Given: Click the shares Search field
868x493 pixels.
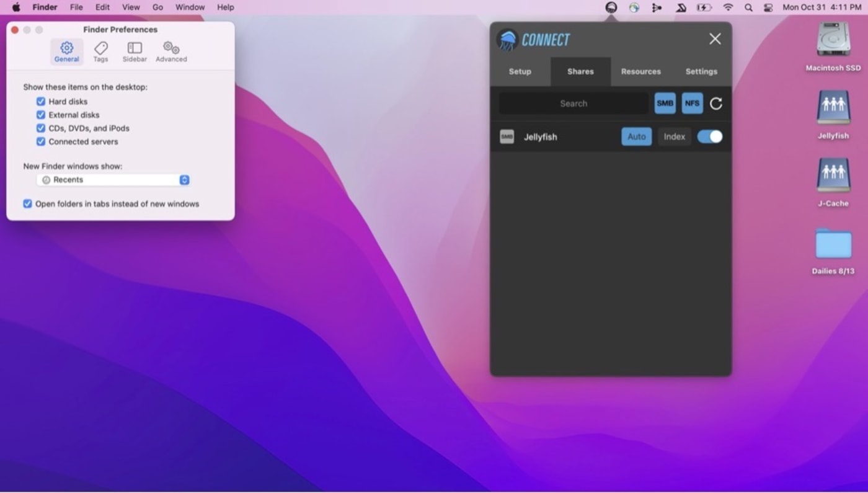Looking at the screenshot, I should coord(573,104).
